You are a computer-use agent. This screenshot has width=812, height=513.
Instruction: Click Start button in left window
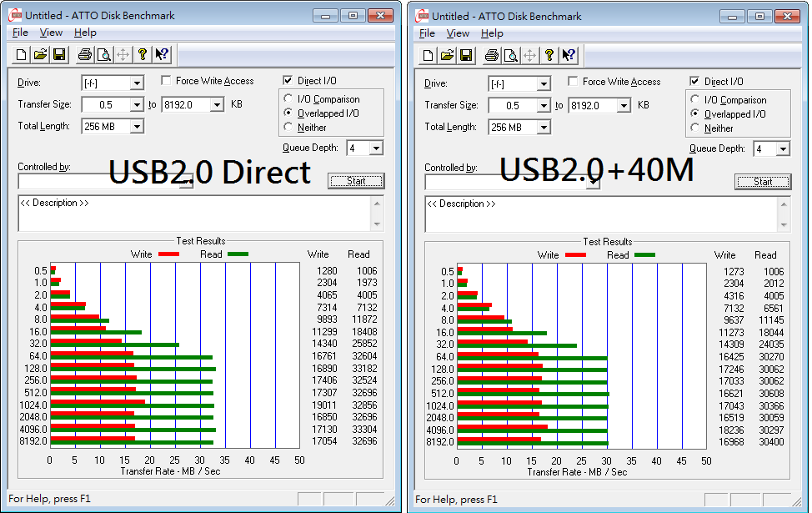[356, 181]
